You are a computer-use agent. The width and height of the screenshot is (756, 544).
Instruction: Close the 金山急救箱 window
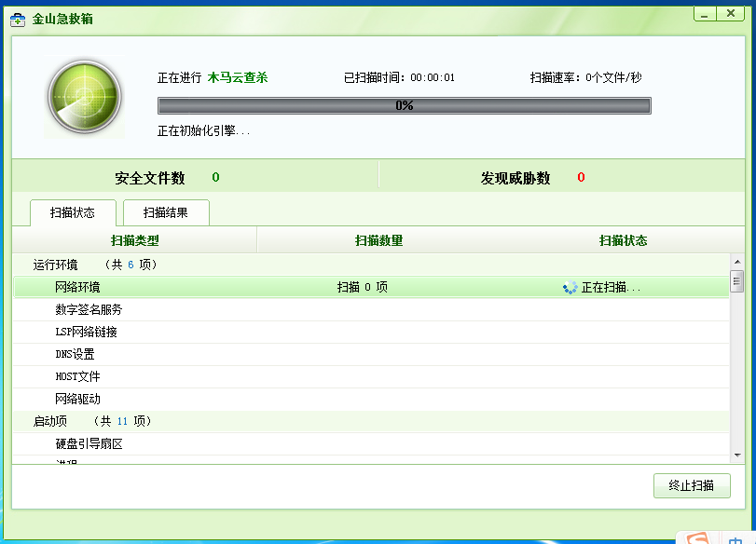click(731, 13)
